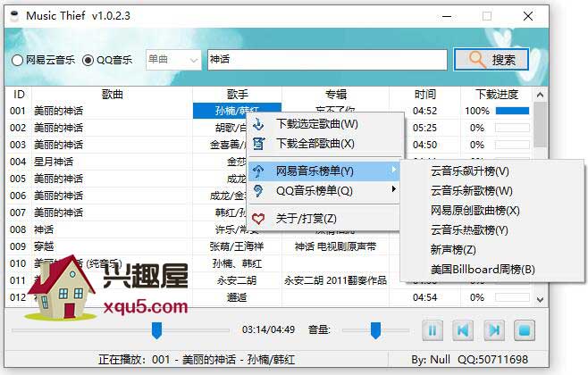The height and width of the screenshot is (375, 588).
Task: Sort by the 歌手 column header
Action: (x=237, y=95)
